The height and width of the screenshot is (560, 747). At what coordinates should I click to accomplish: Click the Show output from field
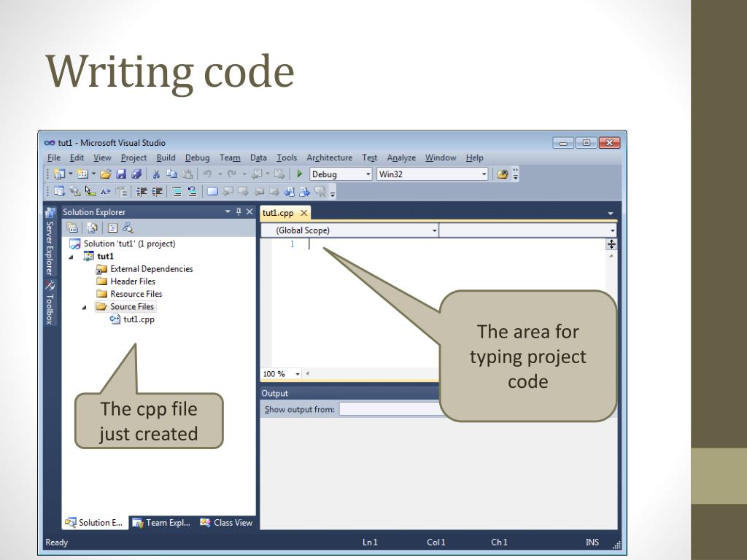coord(390,410)
